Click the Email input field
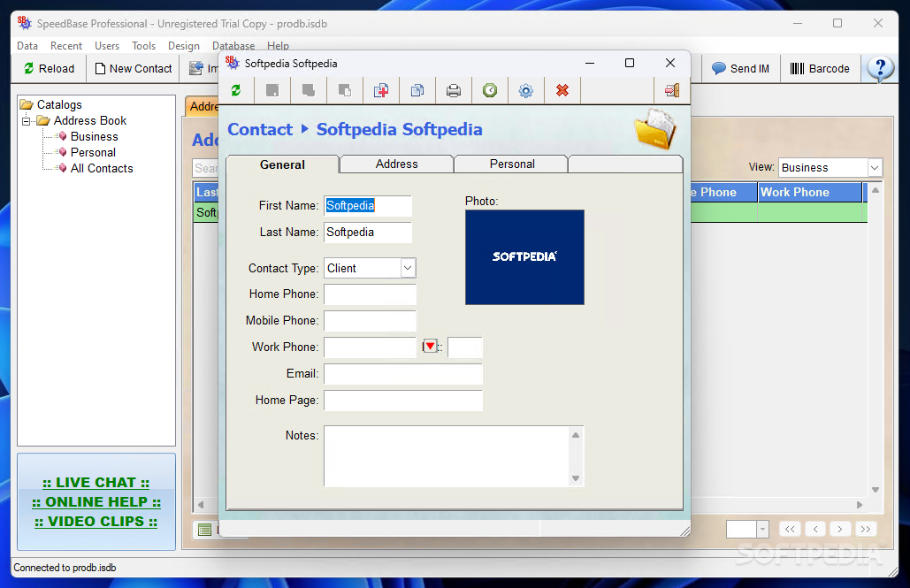Image resolution: width=910 pixels, height=588 pixels. coord(402,374)
